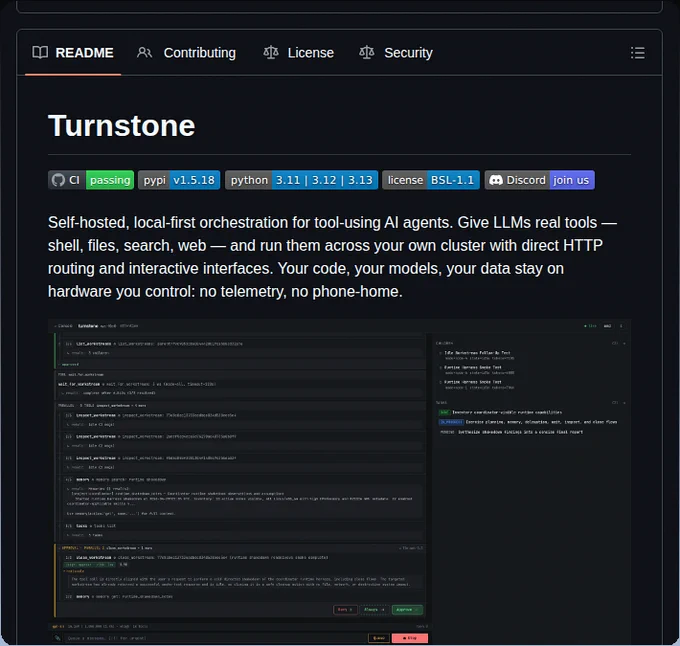Open the License tab
This screenshot has width=680, height=646.
pyautogui.click(x=298, y=53)
